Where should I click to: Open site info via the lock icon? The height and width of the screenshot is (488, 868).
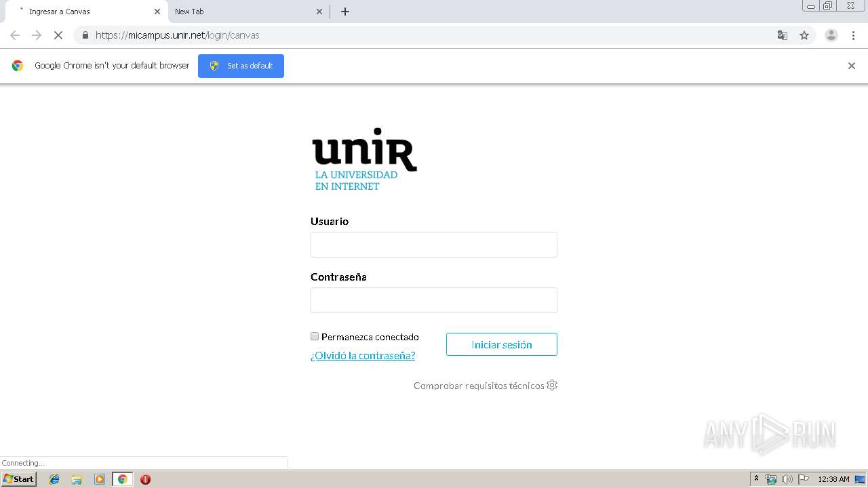85,35
